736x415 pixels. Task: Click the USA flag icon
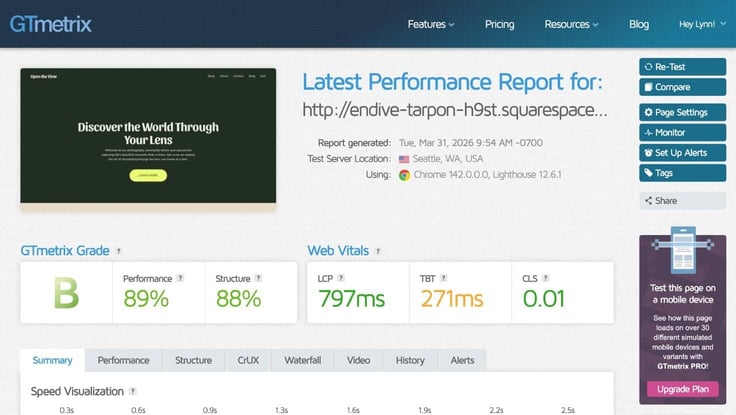404,159
